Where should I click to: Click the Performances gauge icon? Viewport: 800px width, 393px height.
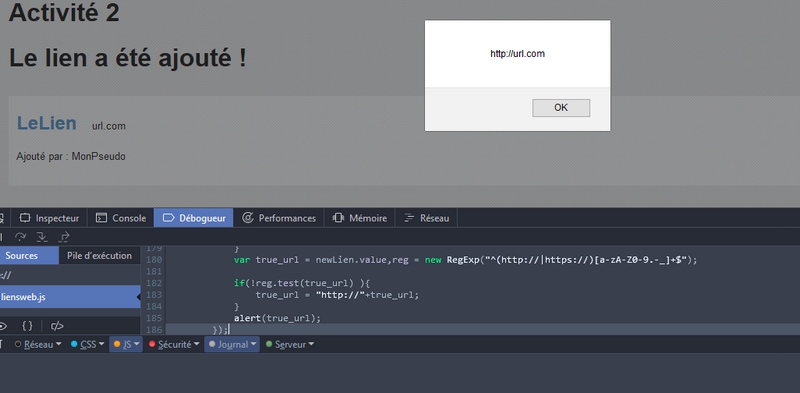click(x=248, y=218)
